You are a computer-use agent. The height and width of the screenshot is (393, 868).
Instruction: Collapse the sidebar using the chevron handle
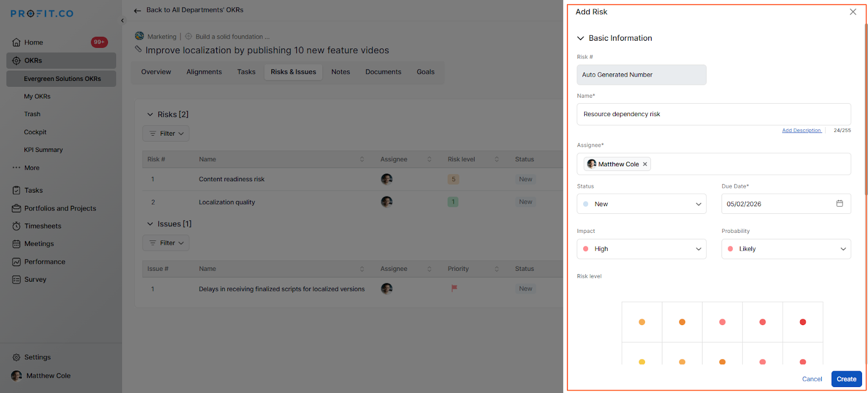click(122, 21)
